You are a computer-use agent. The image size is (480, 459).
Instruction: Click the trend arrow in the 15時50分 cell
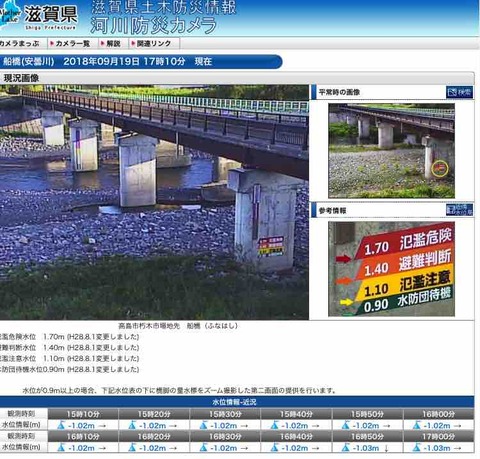(x=387, y=426)
